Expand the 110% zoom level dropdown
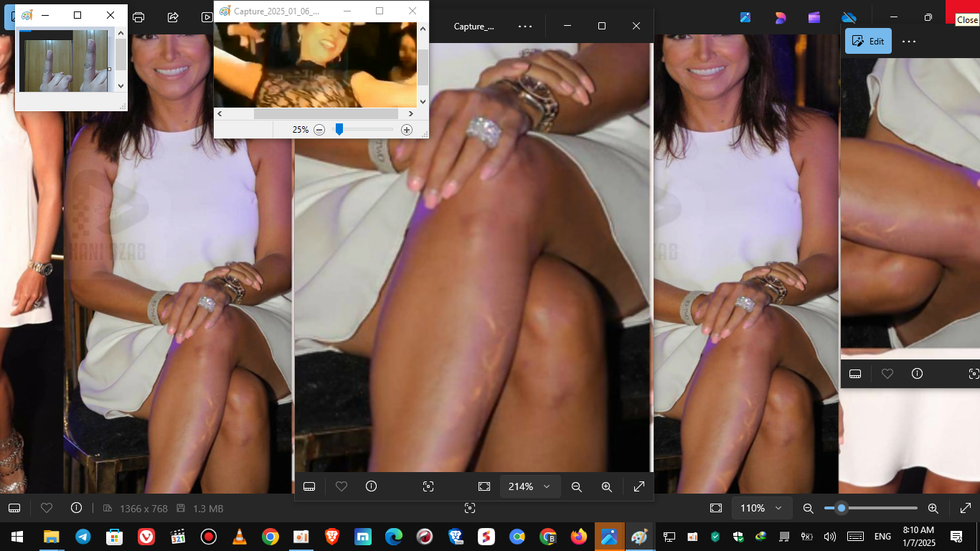The height and width of the screenshot is (551, 980). 778,508
